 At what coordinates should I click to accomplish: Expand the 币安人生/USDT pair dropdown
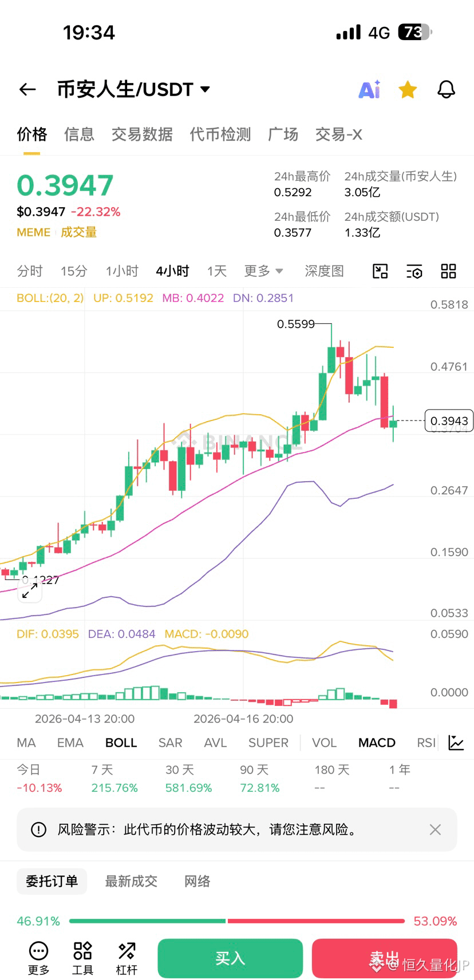click(x=205, y=89)
